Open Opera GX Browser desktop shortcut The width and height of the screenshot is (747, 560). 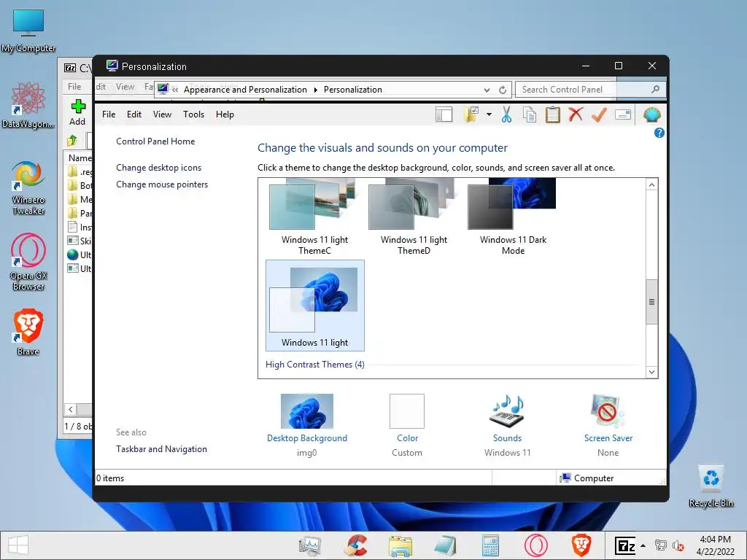28,262
